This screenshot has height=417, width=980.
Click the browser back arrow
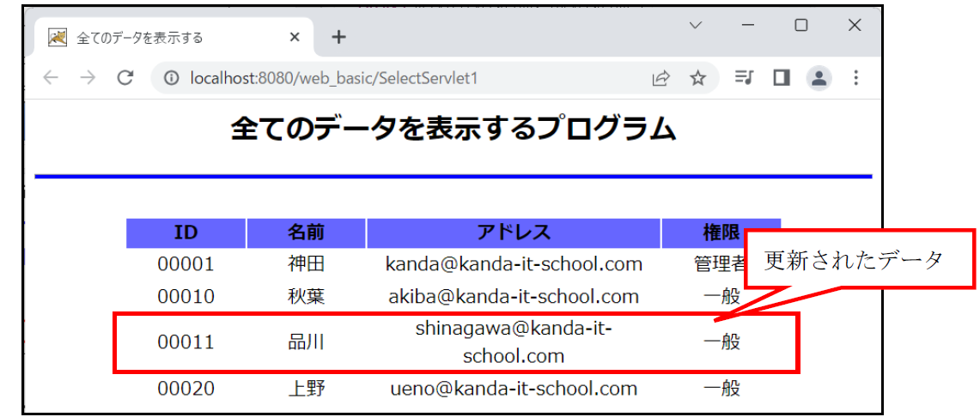tap(52, 78)
